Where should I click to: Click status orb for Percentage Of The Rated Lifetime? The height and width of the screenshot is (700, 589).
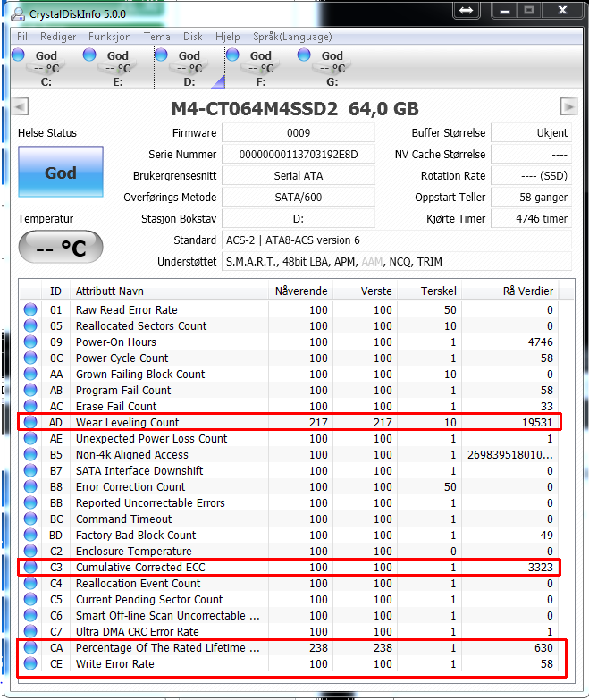[30, 647]
